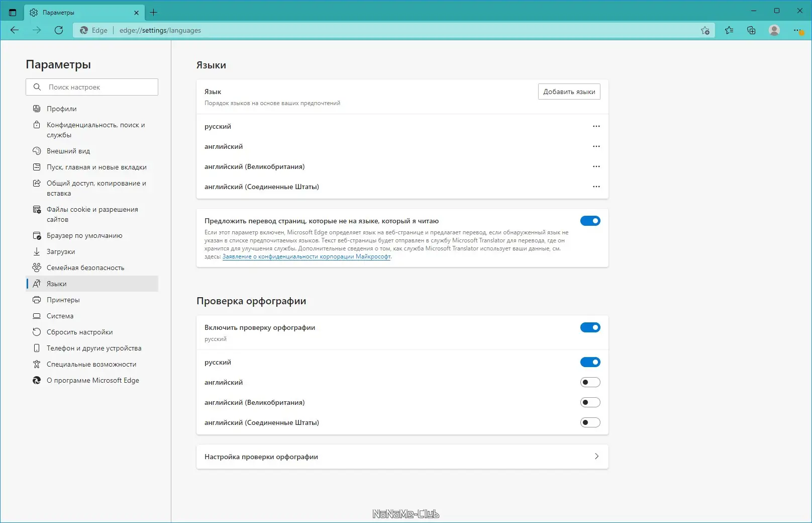
Task: Open options for английский (Великобритания) language
Action: pyautogui.click(x=596, y=166)
